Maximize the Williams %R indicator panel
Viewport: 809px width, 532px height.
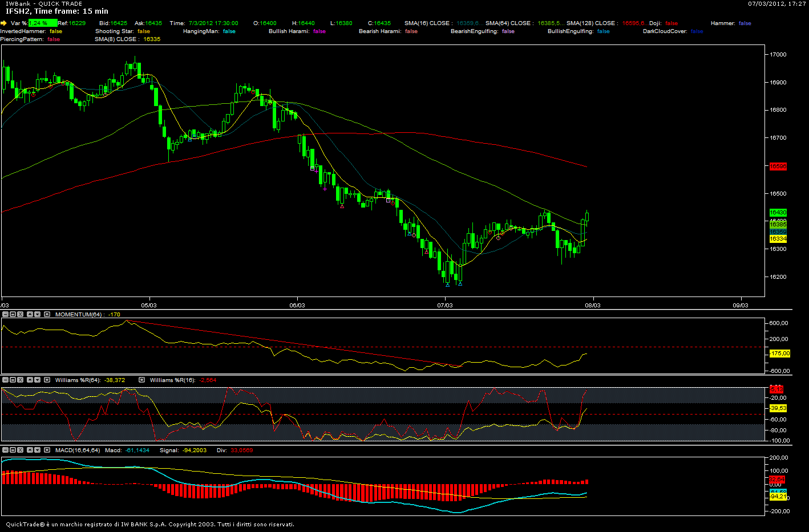click(13, 380)
